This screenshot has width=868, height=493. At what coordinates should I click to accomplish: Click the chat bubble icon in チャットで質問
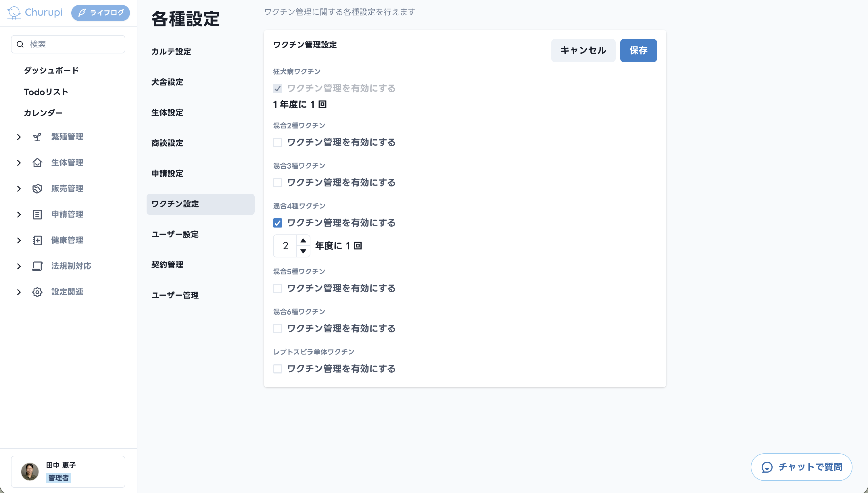[767, 467]
